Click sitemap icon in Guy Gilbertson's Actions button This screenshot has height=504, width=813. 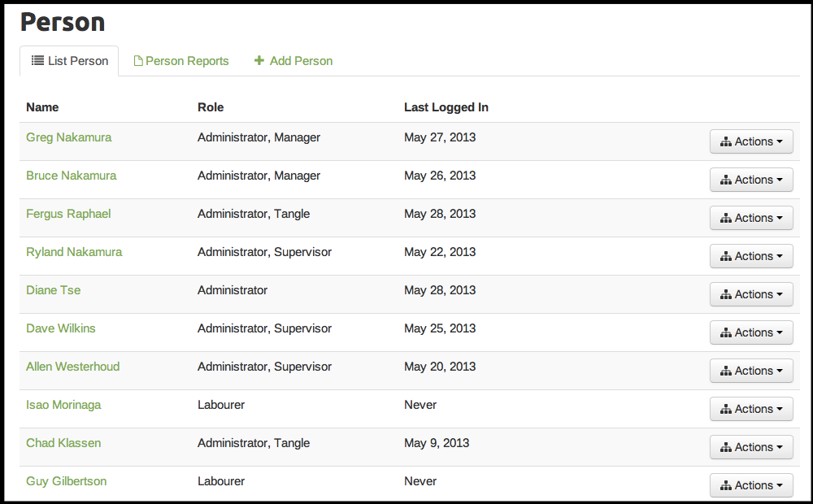click(726, 486)
